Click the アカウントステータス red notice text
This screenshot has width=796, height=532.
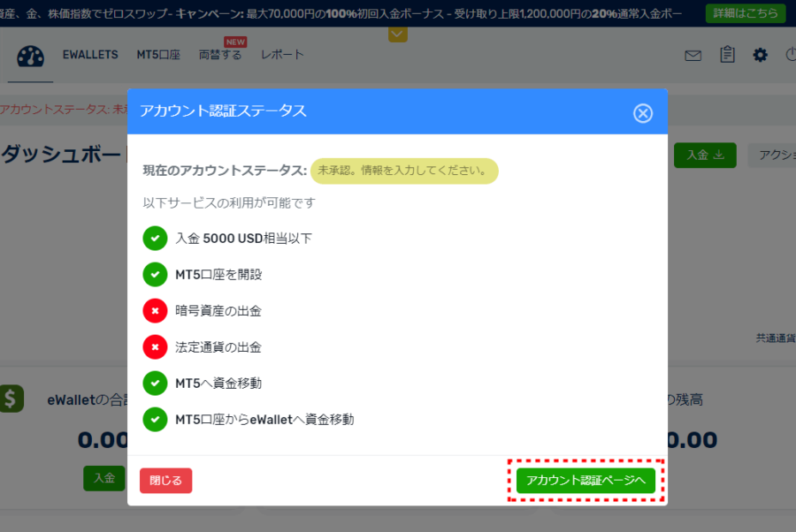pyautogui.click(x=64, y=109)
